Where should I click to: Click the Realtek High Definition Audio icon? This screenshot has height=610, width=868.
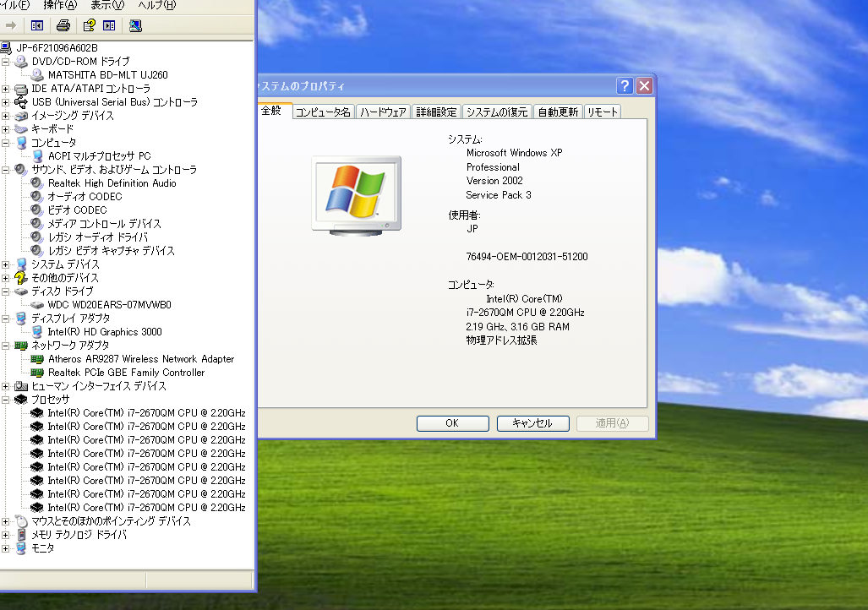37,182
